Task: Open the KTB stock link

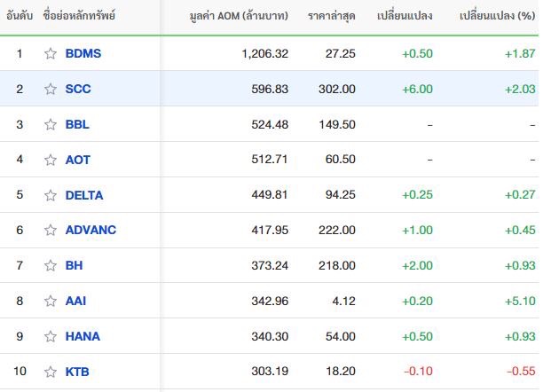Action: (x=77, y=372)
